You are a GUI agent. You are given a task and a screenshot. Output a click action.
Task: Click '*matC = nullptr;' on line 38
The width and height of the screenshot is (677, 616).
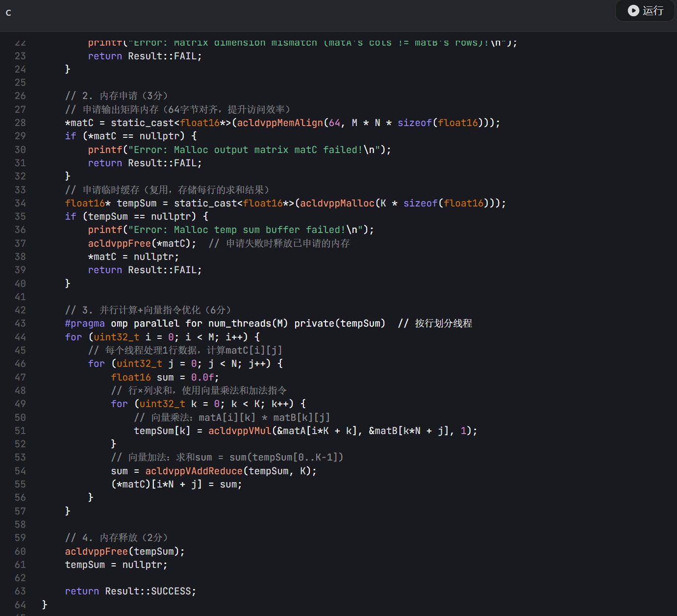point(133,257)
